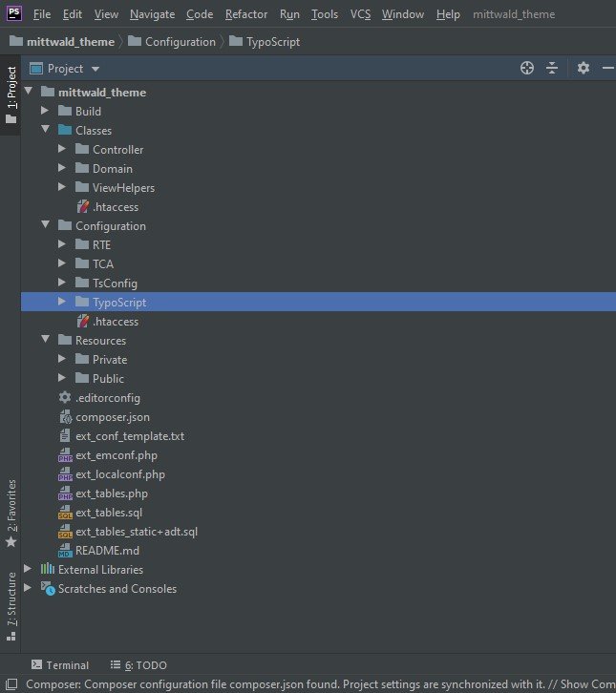Click the SQL icon of ext_tables.sql

click(x=65, y=513)
